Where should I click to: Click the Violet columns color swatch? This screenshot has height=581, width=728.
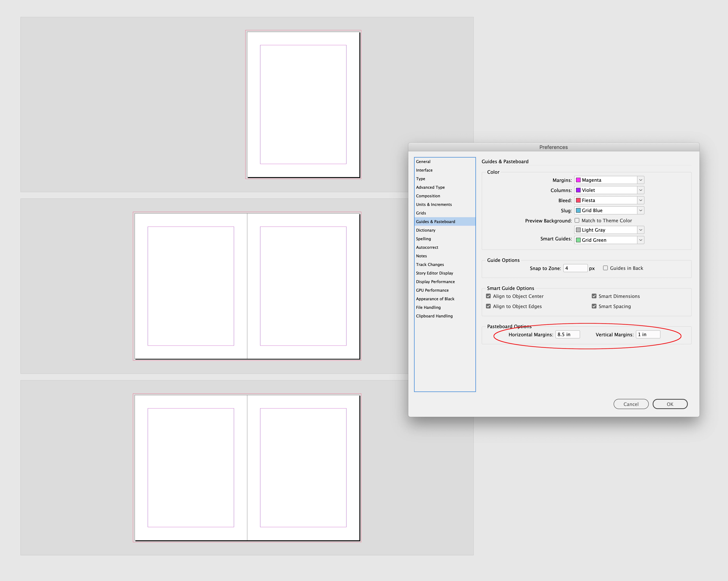point(578,190)
